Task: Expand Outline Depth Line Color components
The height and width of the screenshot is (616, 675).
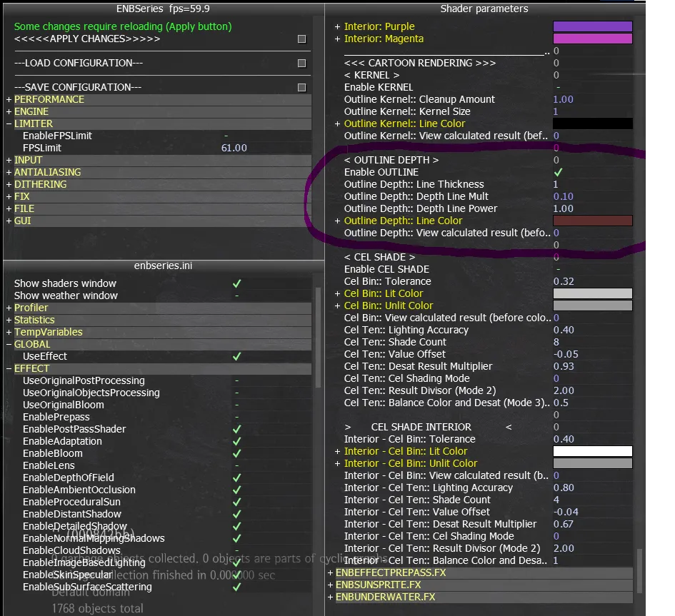Action: click(337, 221)
